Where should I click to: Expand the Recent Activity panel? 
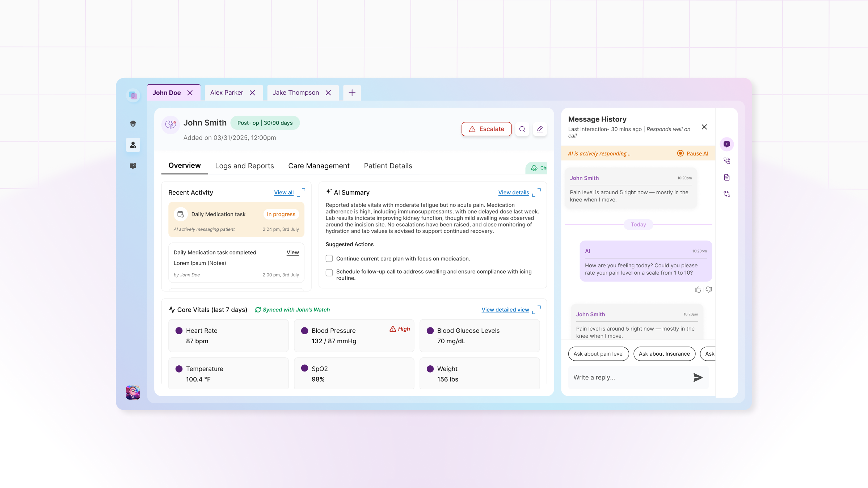coord(301,192)
